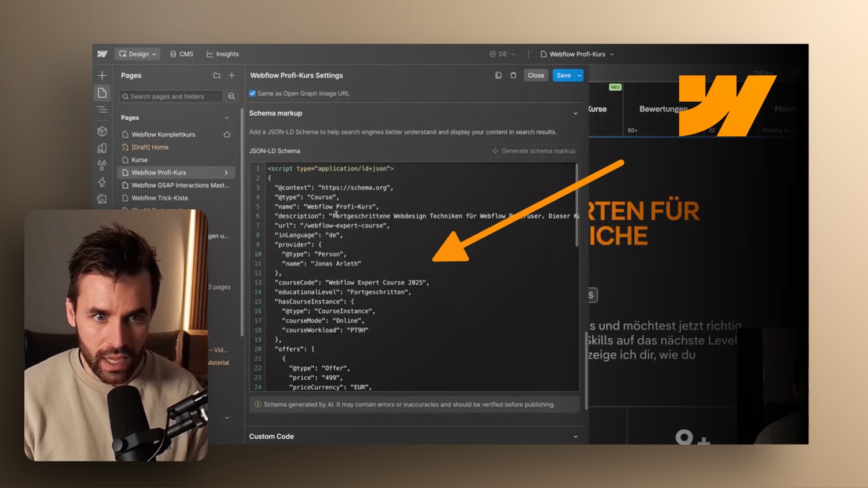Viewport: 868px width, 488px height.
Task: Open the Design mode dropdown
Action: pos(138,54)
